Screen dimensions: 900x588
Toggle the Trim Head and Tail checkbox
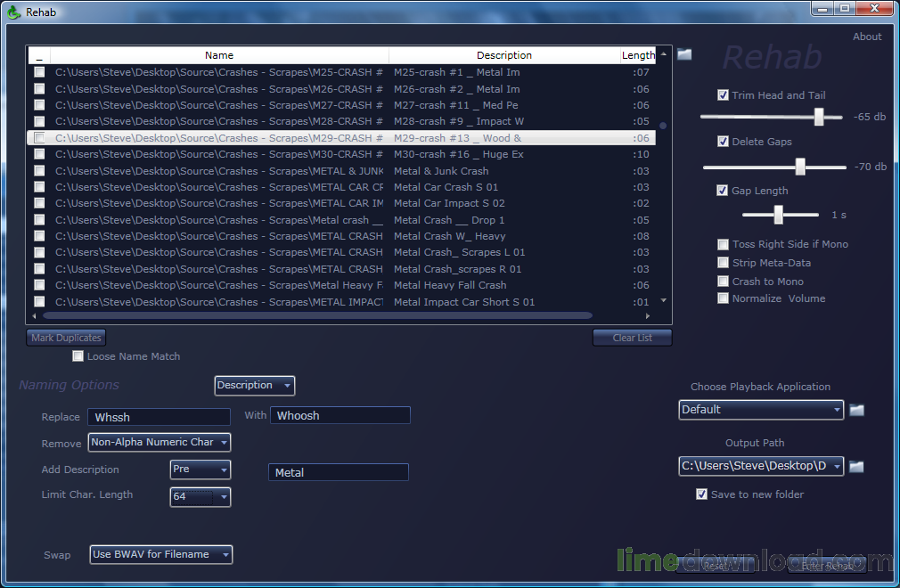(x=724, y=95)
